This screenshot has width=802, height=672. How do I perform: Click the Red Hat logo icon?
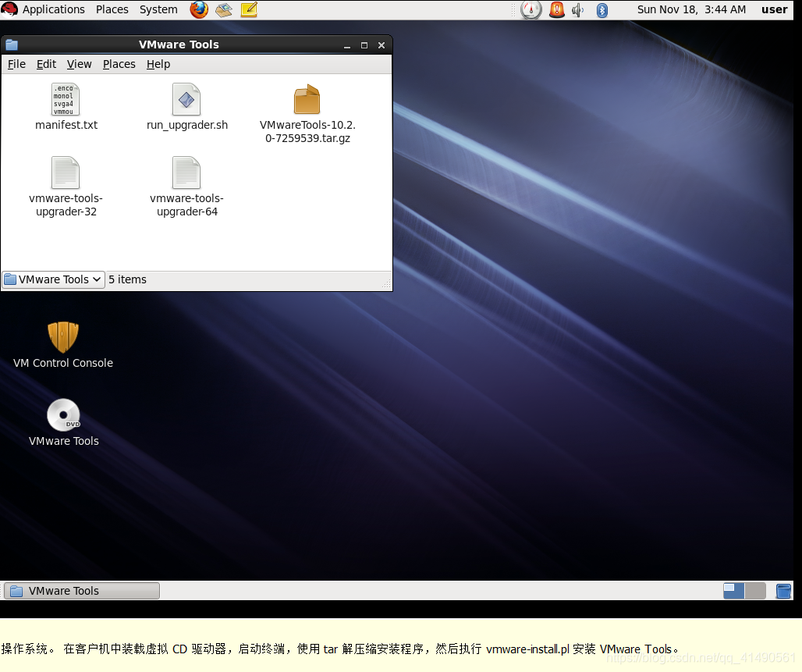pyautogui.click(x=9, y=9)
